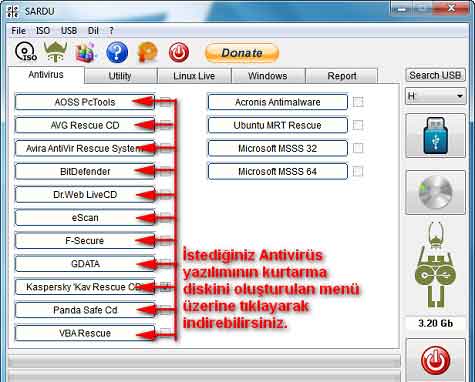Open the blue question mark help icon
This screenshot has width=475, height=382.
117,53
